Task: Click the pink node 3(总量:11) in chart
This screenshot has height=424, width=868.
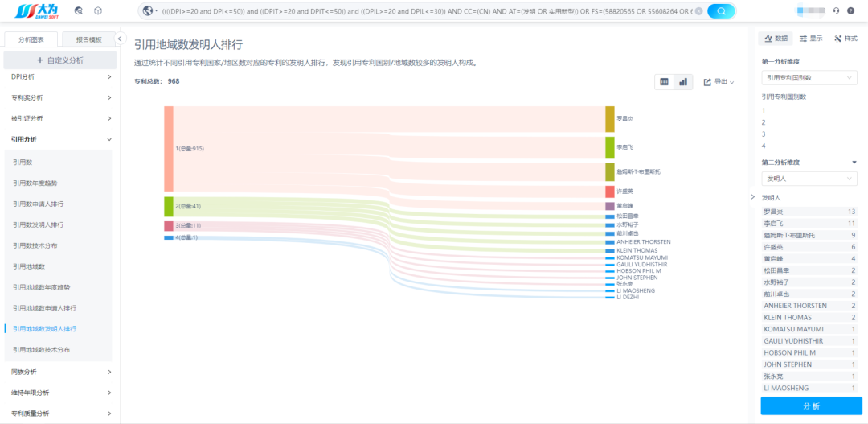Action: tap(169, 226)
